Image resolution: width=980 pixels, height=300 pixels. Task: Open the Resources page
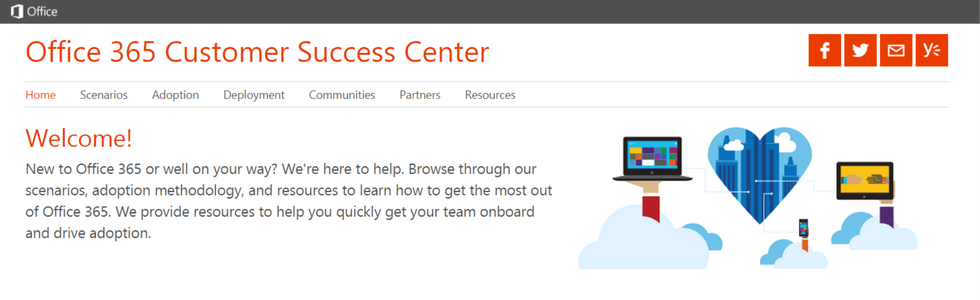[489, 95]
